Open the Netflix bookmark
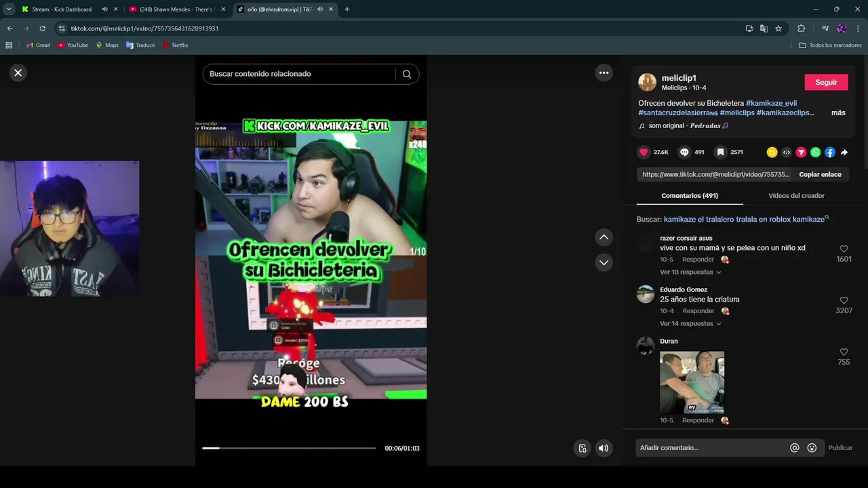This screenshot has height=488, width=868. point(175,45)
